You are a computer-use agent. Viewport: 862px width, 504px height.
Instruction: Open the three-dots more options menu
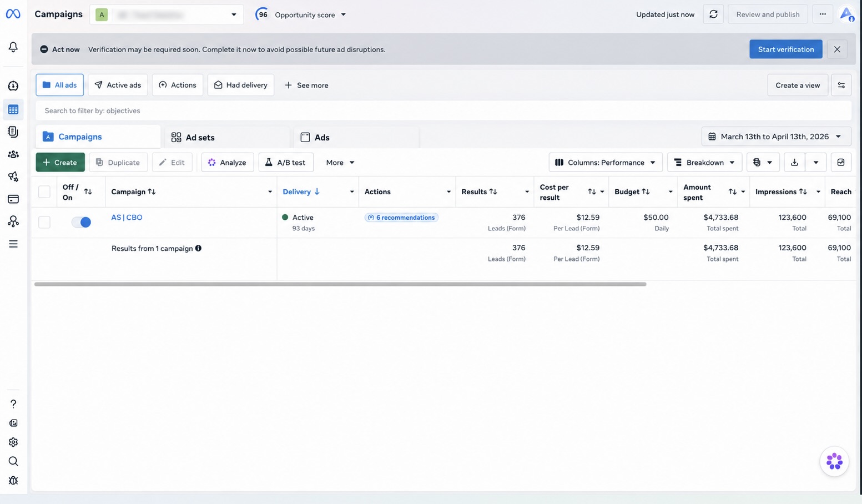click(x=823, y=14)
